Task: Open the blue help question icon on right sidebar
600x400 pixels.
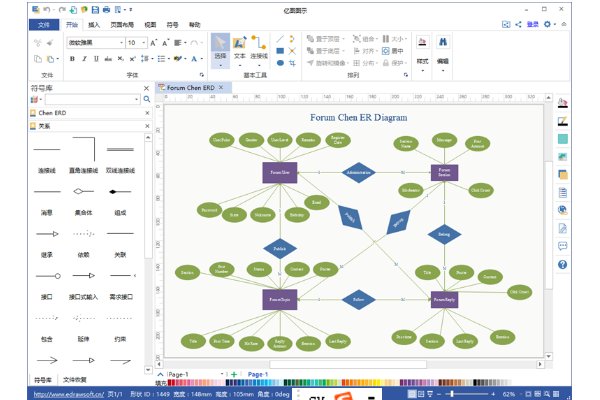Action: [x=562, y=264]
